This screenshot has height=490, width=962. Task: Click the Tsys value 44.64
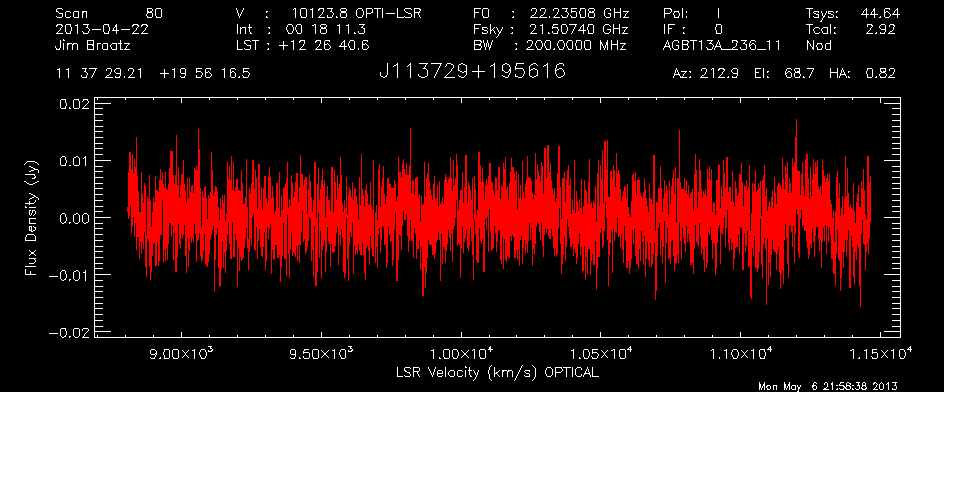coord(880,13)
